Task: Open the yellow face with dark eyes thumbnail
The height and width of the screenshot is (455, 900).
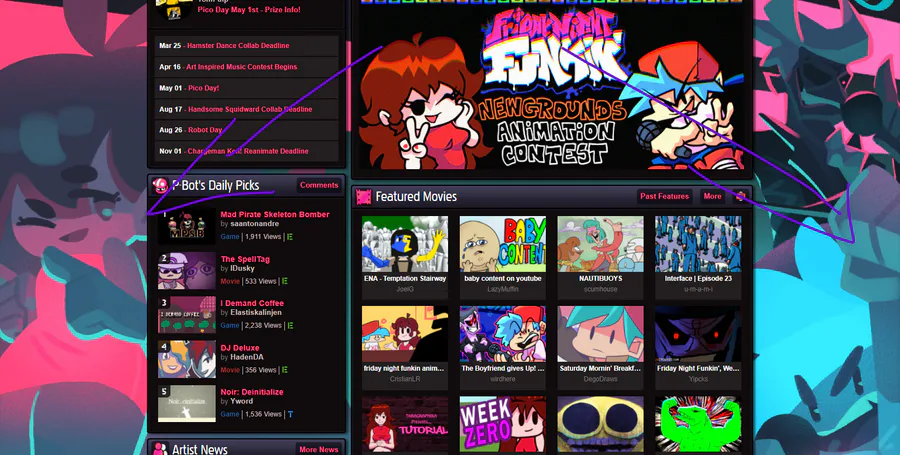Action: 600,424
